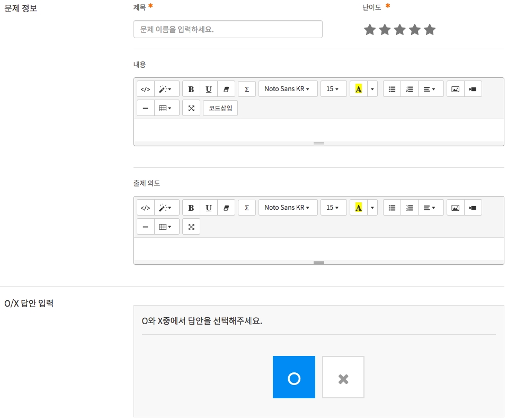
Task: Insert horizontal rule in 내용 editor
Action: coord(146,108)
